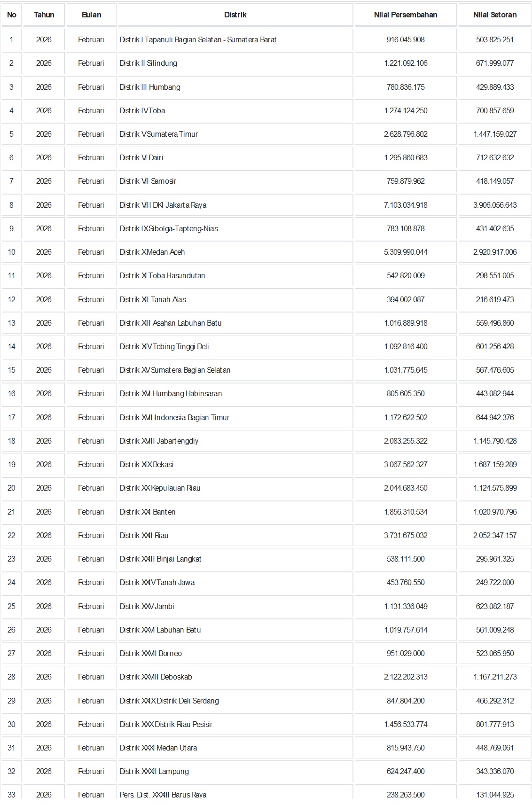Click the Tahun column header
Viewport: 532px width, 805px height.
coord(44,15)
